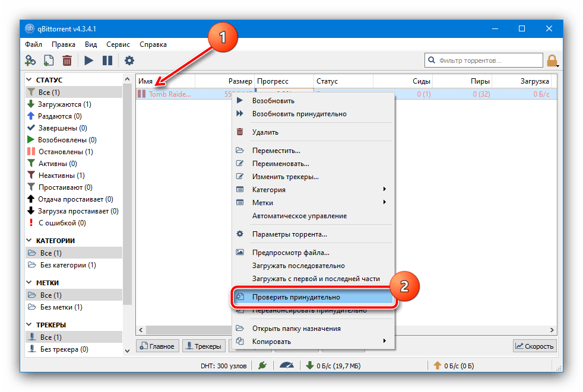583x392 pixels.
Task: Expand the Метки submenu
Action: click(x=313, y=202)
